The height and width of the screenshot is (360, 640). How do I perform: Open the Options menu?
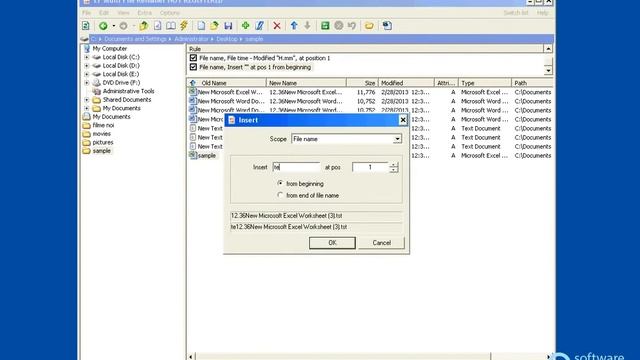point(170,13)
